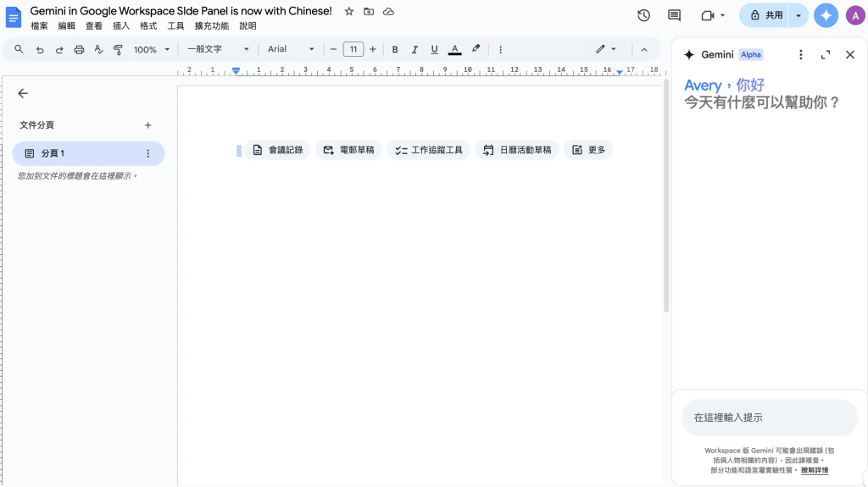Viewport: 868px width, 487px height.
Task: Toggle bold formatting
Action: point(395,49)
